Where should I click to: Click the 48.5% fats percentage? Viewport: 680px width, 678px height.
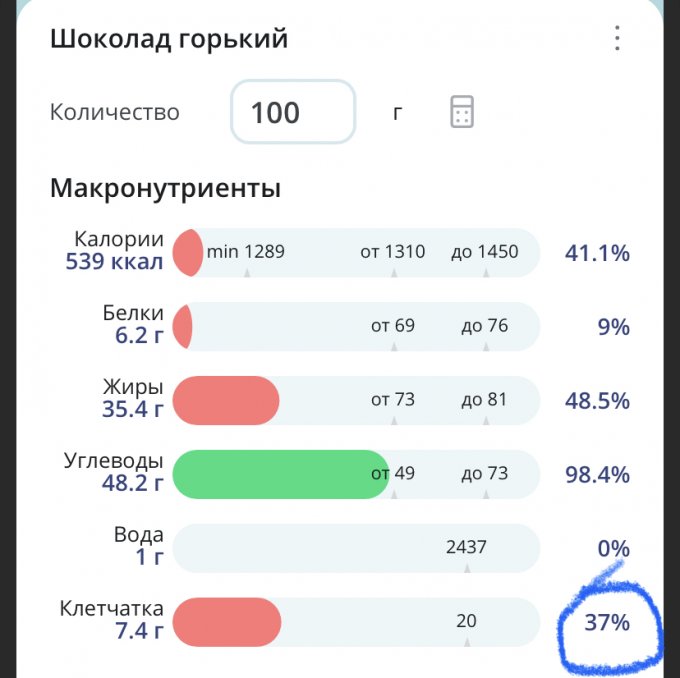coord(597,401)
